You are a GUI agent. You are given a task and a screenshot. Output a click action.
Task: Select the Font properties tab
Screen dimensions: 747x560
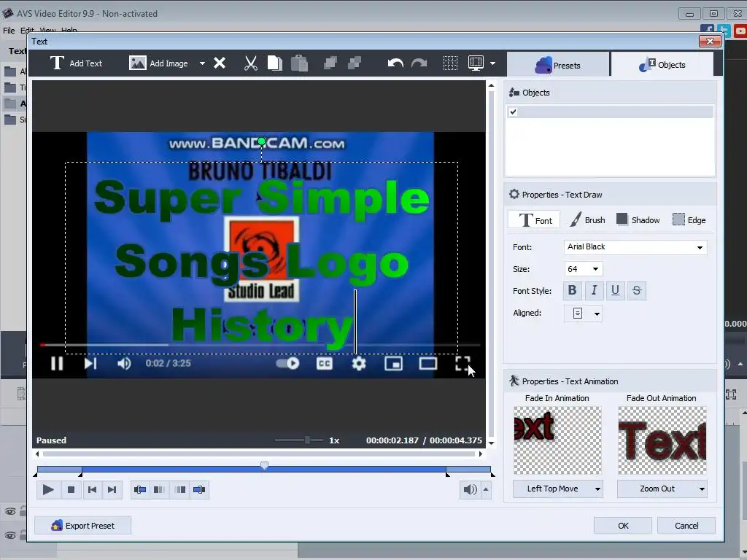[535, 220]
